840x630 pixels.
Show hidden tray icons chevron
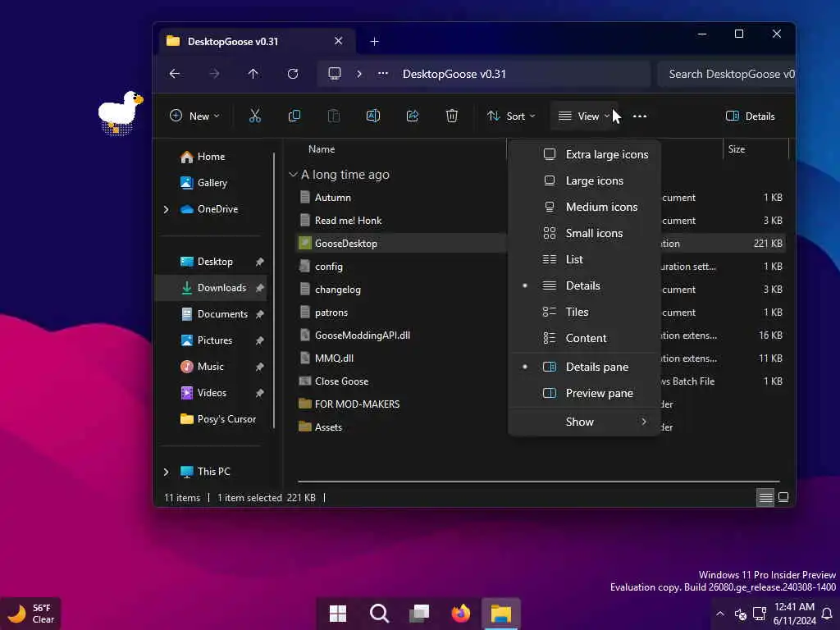(720, 614)
